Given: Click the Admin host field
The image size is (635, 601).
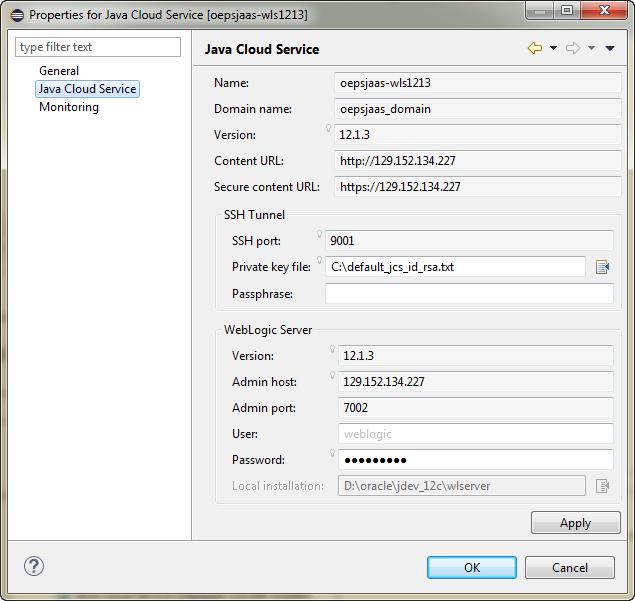Looking at the screenshot, I should coord(476,381).
